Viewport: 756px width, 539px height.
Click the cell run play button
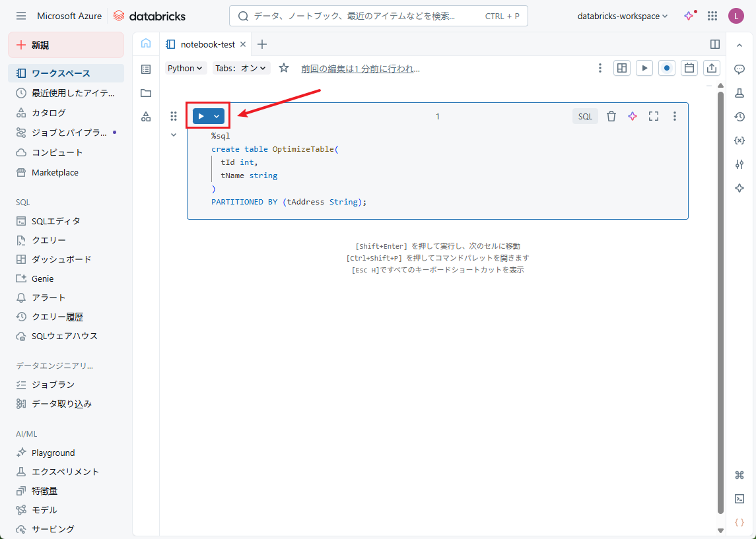click(201, 116)
